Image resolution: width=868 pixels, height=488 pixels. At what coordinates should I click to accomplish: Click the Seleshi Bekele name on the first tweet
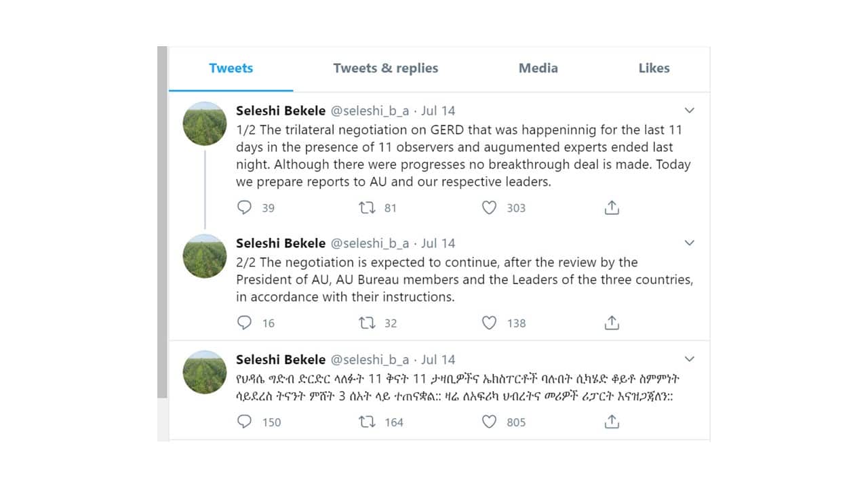coord(281,110)
